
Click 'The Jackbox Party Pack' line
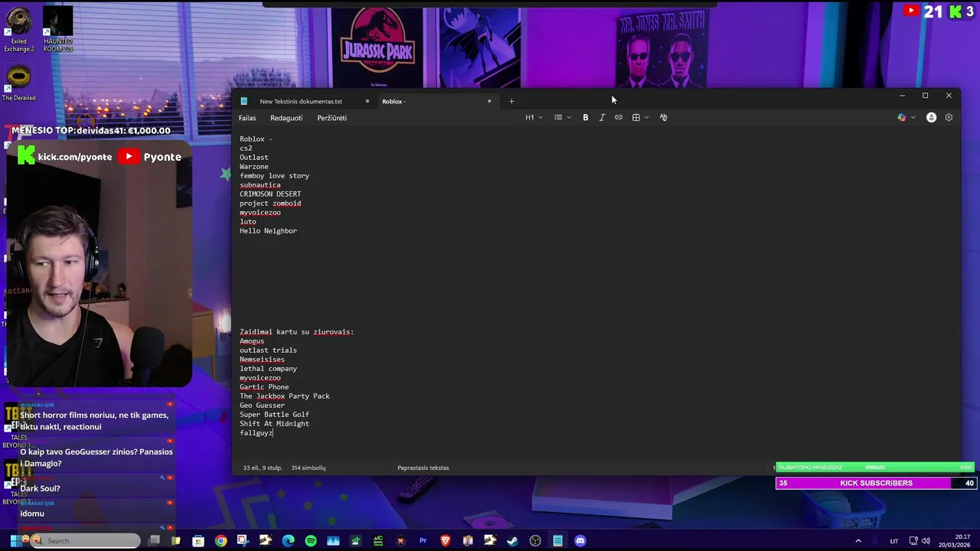click(285, 396)
